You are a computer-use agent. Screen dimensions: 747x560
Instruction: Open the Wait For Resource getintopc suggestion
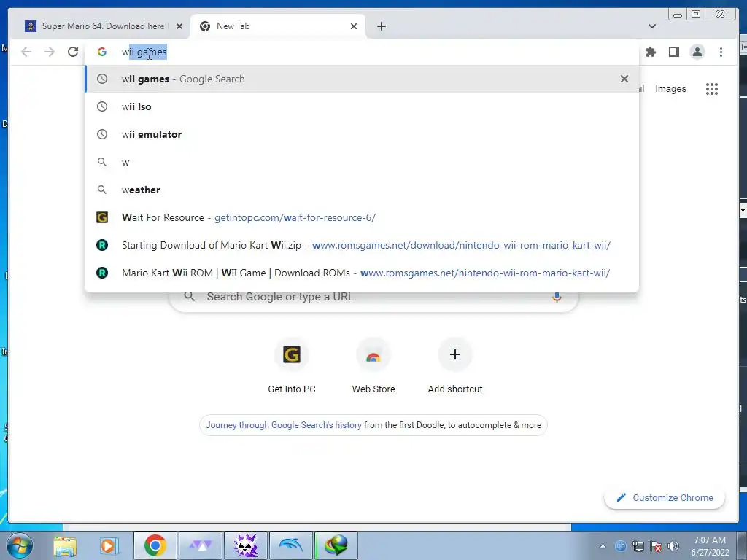click(362, 217)
